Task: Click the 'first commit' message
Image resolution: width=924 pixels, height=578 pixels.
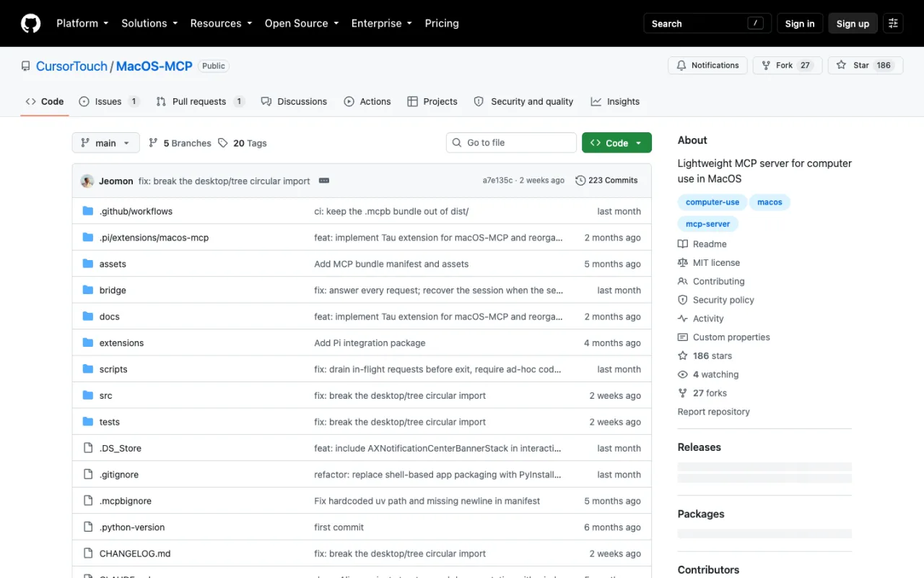Action: click(x=339, y=527)
